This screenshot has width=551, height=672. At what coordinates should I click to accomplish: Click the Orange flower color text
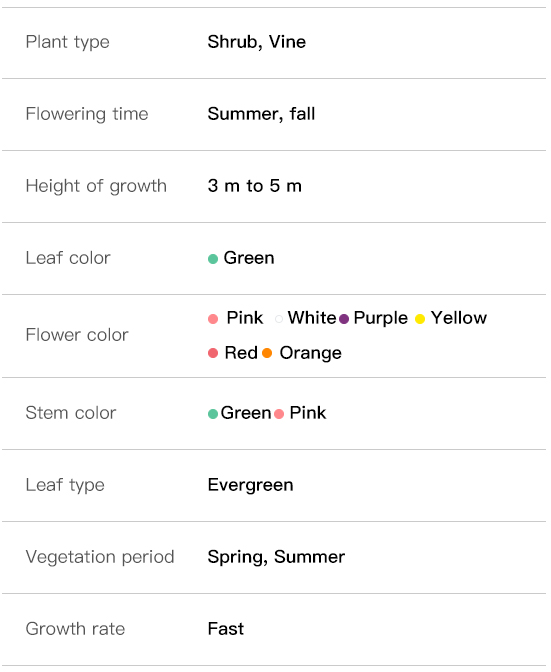(311, 353)
